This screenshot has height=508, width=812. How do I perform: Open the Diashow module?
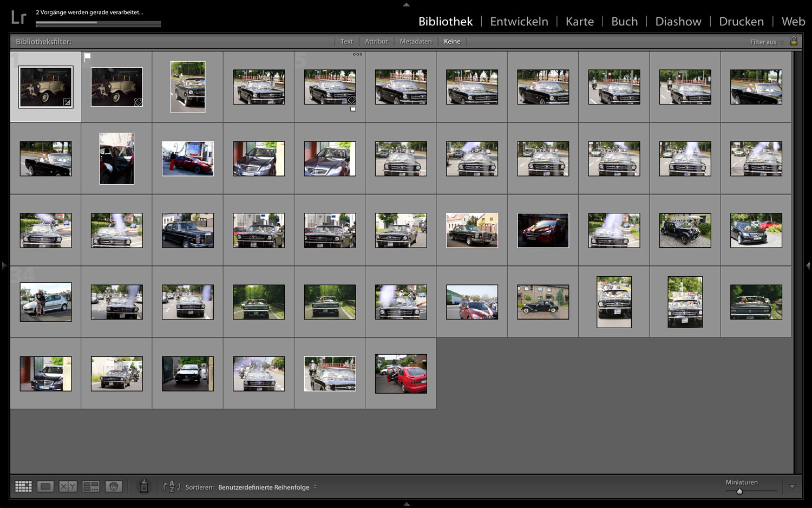(x=678, y=21)
